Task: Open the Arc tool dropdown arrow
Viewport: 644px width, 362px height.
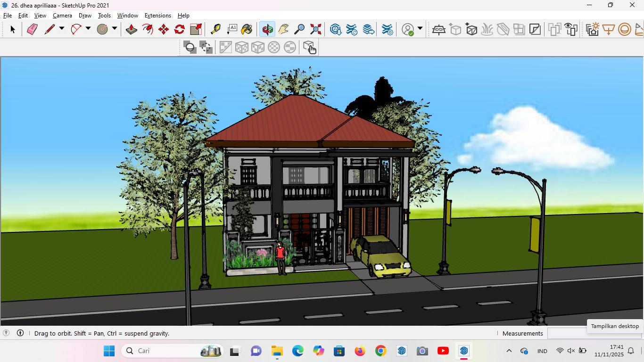Action: [x=88, y=29]
